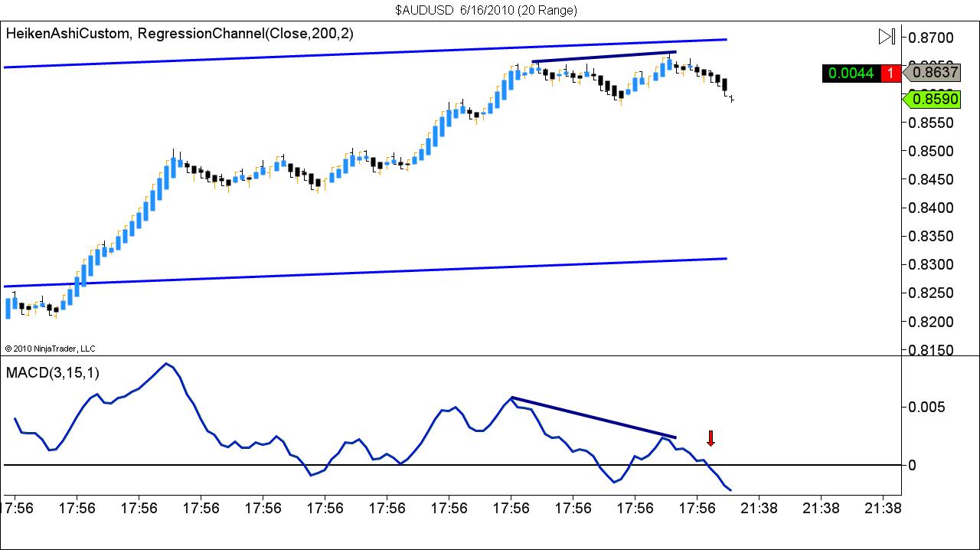Click the NinjaTrader copyright notice
Screen dimensions: 980x550
50,349
